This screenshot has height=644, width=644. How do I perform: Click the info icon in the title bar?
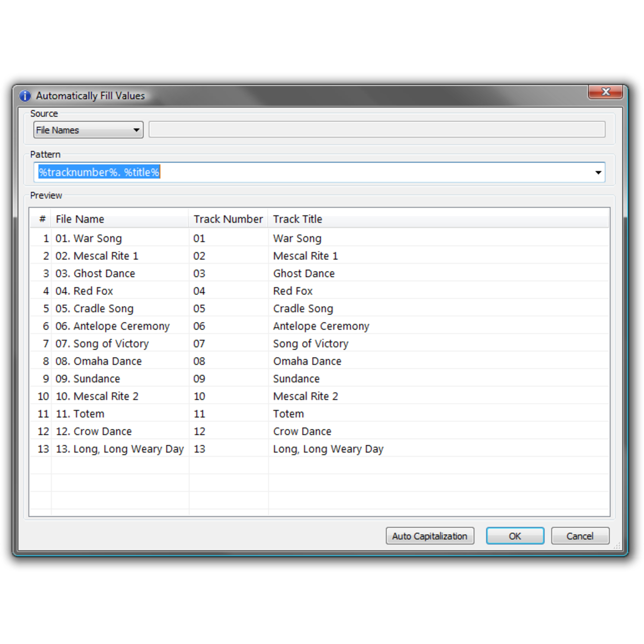point(25,96)
